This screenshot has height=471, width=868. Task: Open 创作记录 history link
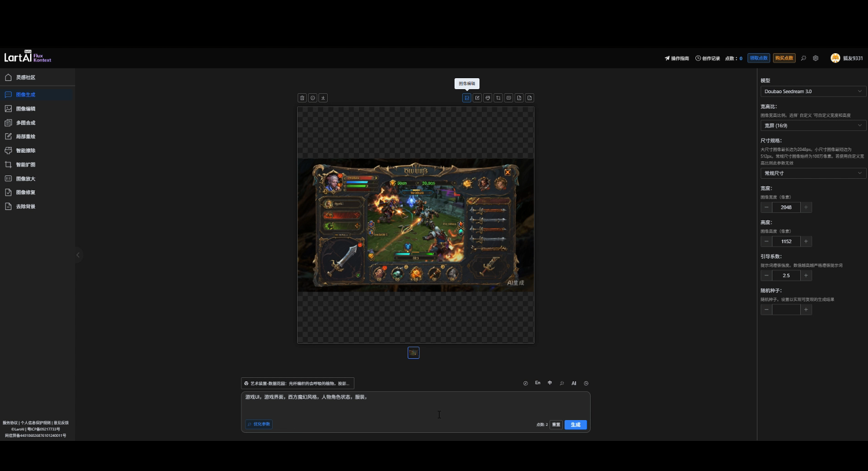tap(708, 58)
